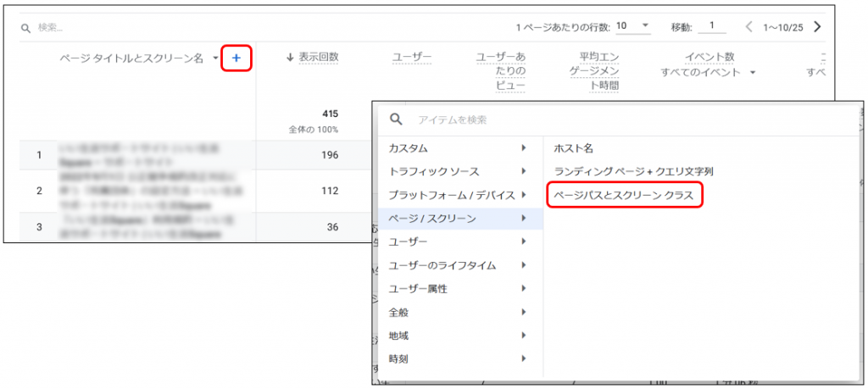Click 平均エンゲージメント時間 column header
Viewport: 868px width, 389px height.
pos(594,71)
